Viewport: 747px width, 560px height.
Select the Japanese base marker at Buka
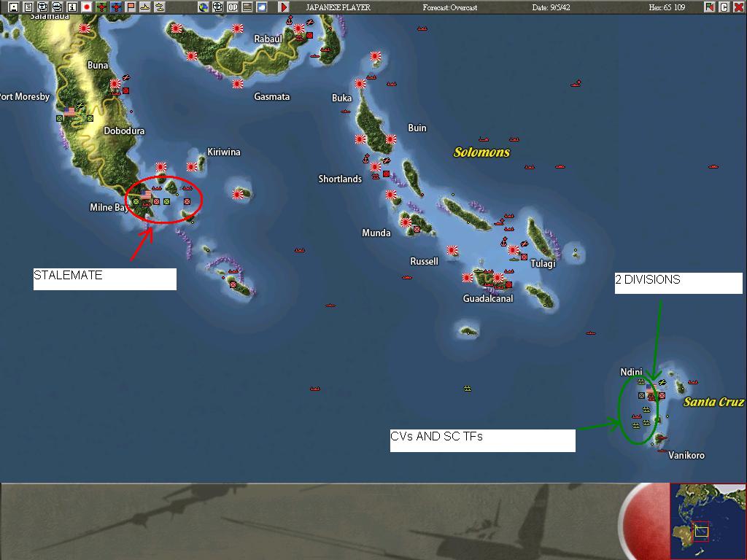(x=360, y=84)
